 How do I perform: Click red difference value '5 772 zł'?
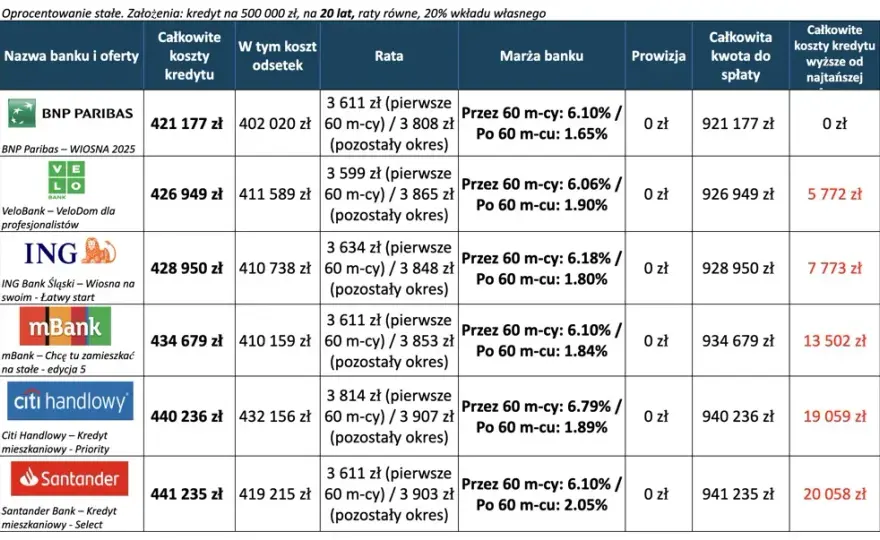tap(835, 194)
